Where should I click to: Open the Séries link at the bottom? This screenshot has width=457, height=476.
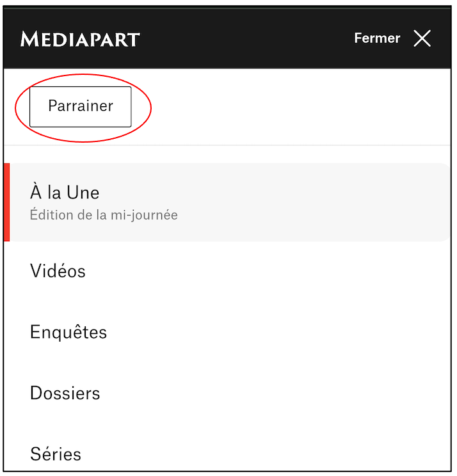(56, 454)
